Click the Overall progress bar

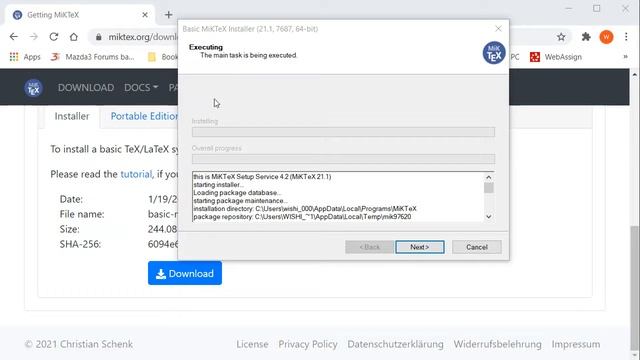click(x=343, y=159)
